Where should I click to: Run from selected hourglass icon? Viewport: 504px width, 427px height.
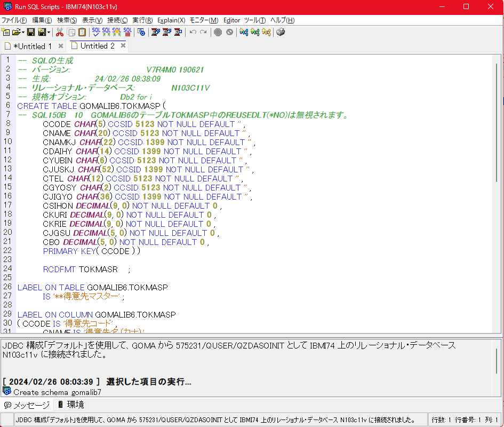(x=167, y=32)
